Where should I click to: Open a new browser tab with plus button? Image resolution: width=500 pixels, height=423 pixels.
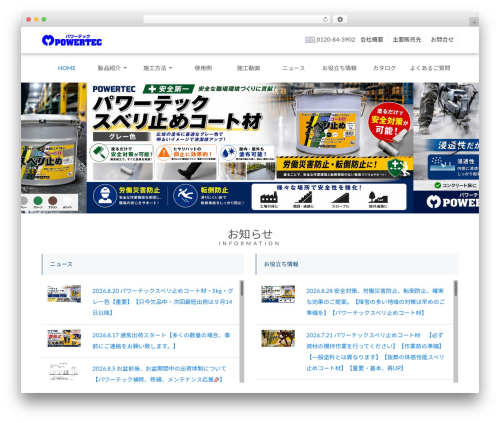coord(474,22)
